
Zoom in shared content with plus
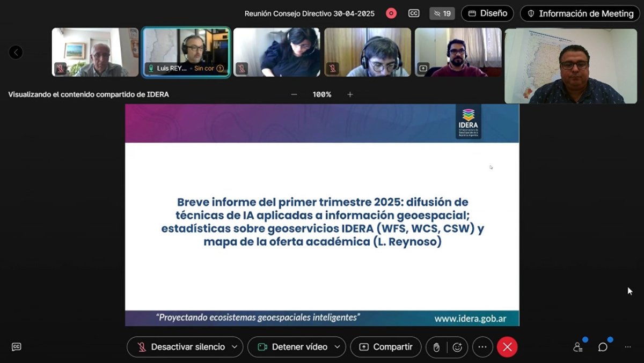[x=350, y=94]
